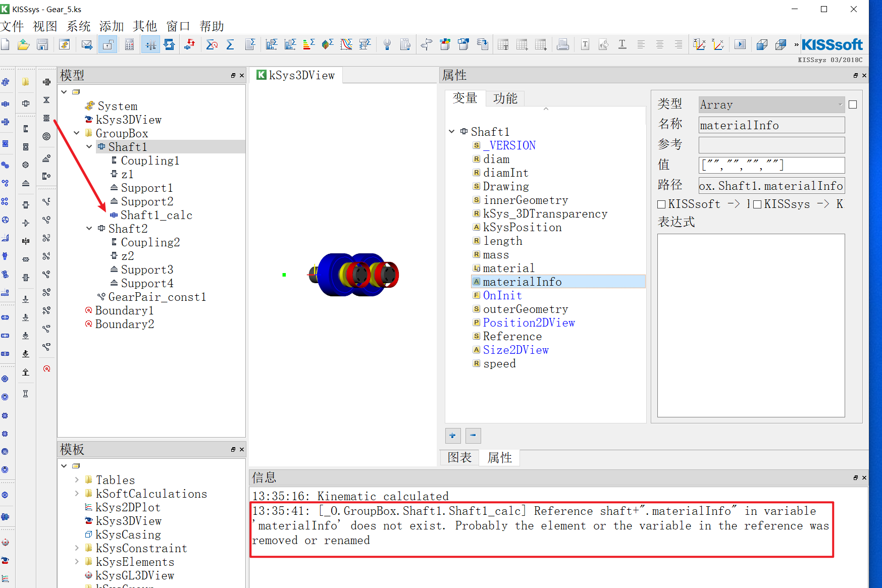
Task: Open the 视图 menu
Action: [x=45, y=26]
